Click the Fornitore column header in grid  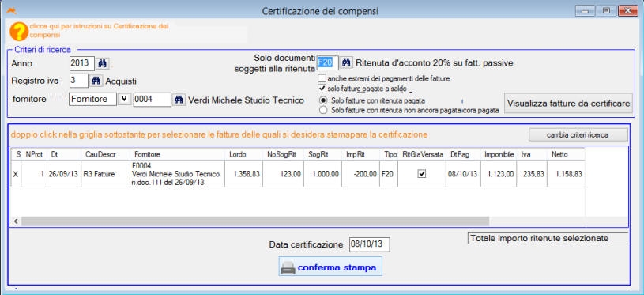coord(178,154)
